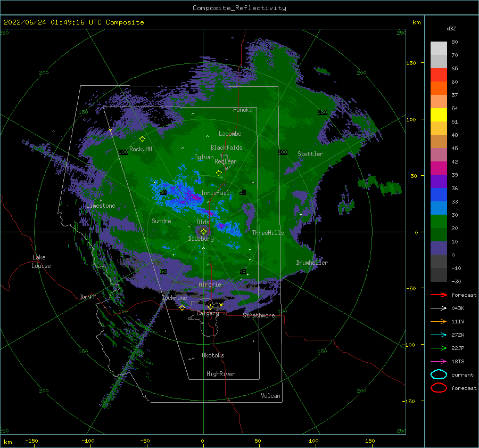Click the Drumheller city label
This screenshot has height=448, width=479.
(312, 263)
